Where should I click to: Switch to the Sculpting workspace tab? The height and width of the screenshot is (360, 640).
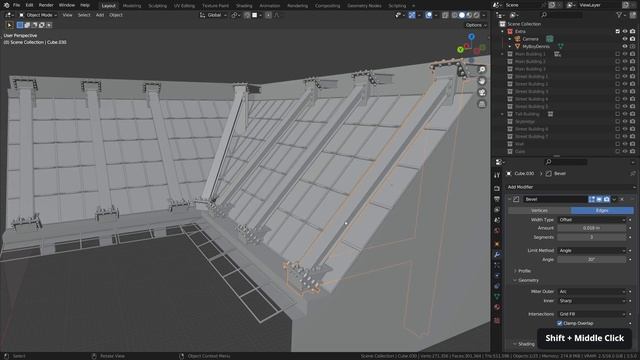158,6
